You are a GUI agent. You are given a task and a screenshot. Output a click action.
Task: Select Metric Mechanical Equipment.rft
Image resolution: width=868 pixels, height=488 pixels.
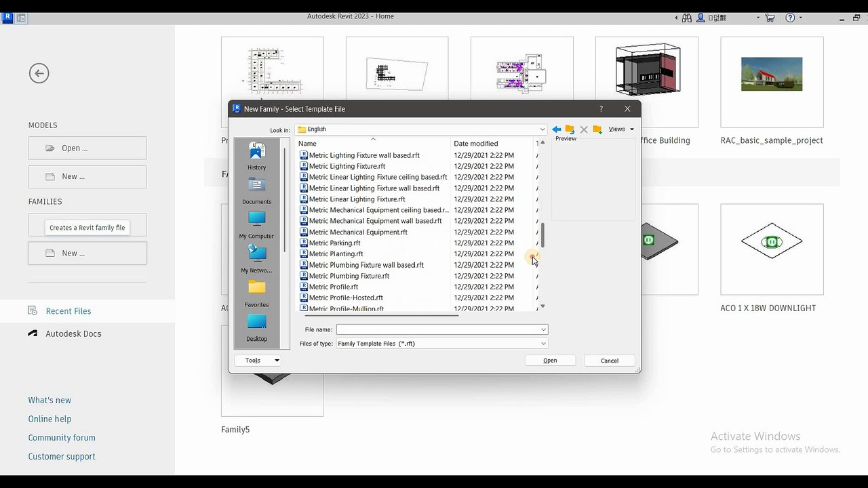(x=358, y=232)
